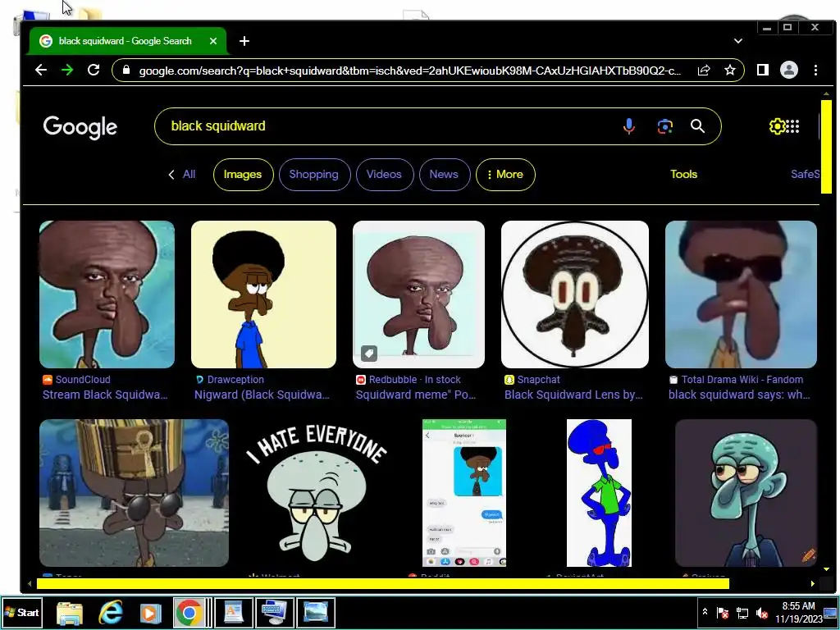Image resolution: width=840 pixels, height=630 pixels.
Task: Open the Chrome three-dot menu
Action: coord(815,70)
